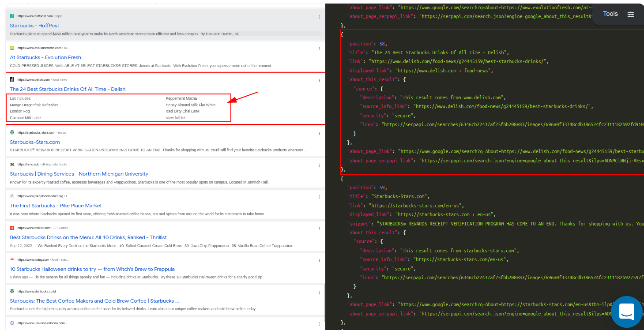Open the overflow menu on the Today.com result
644x330 pixels.
tap(319, 260)
